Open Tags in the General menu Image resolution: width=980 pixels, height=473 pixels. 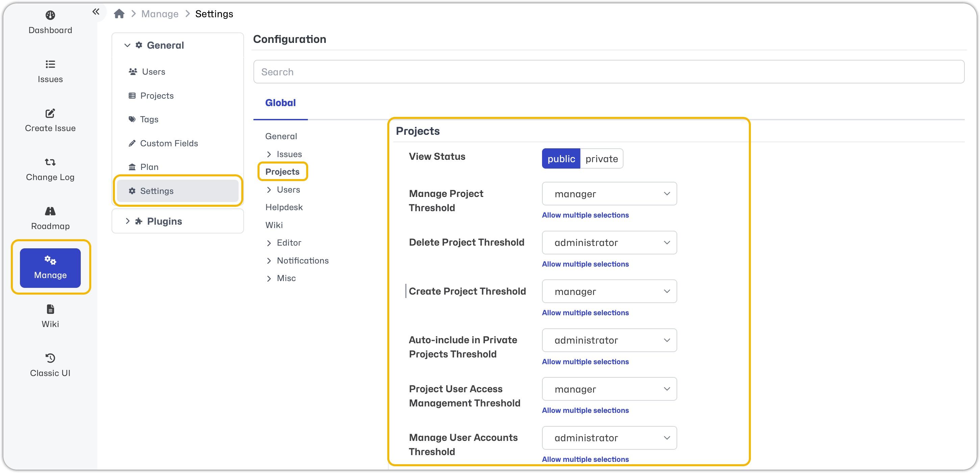pyautogui.click(x=149, y=119)
